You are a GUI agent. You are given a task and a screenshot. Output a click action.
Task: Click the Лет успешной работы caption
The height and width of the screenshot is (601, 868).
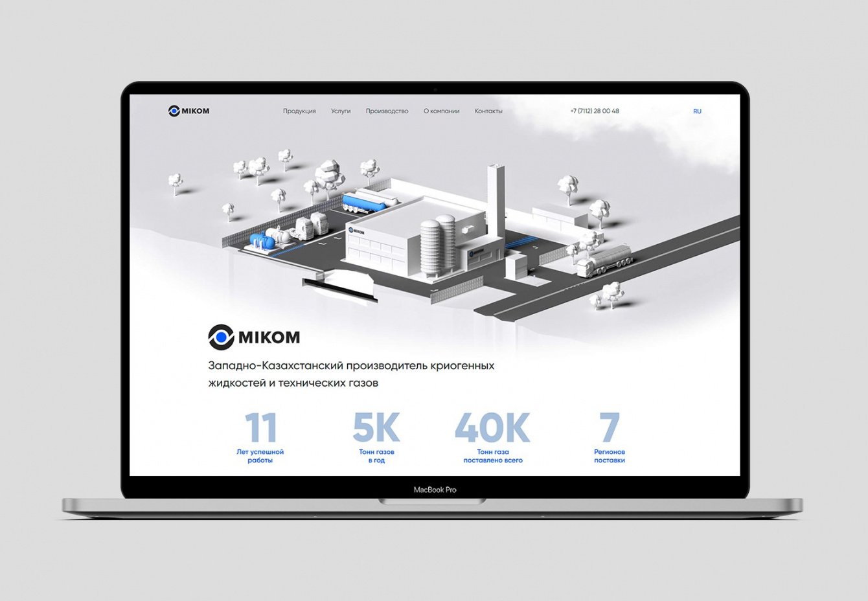coord(260,456)
